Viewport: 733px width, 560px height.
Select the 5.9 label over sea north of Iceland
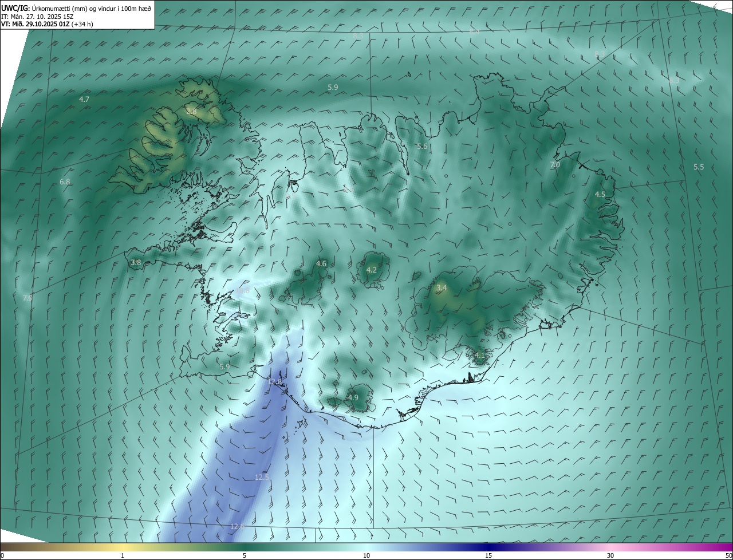coord(333,88)
